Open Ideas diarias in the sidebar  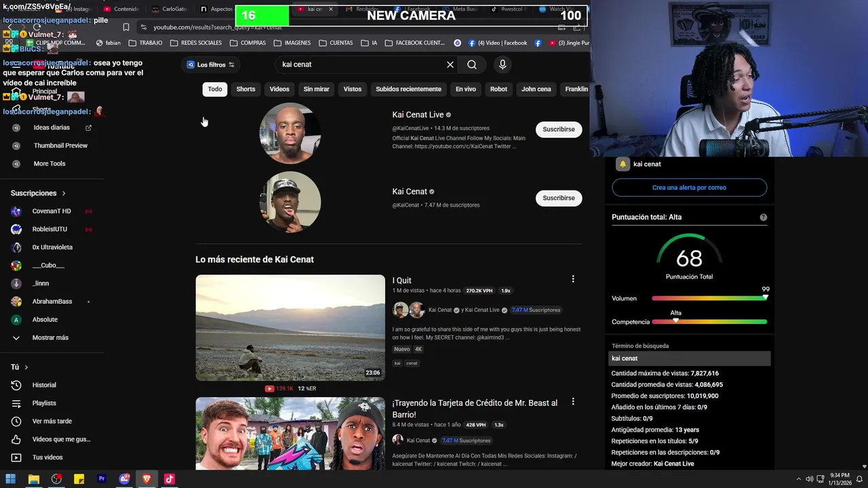52,127
